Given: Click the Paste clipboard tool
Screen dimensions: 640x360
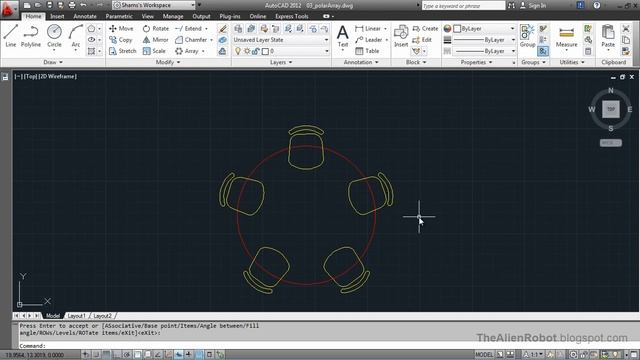Looking at the screenshot, I should click(x=608, y=37).
